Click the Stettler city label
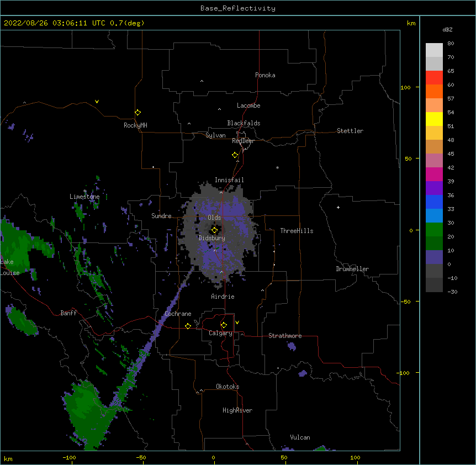 click(350, 131)
